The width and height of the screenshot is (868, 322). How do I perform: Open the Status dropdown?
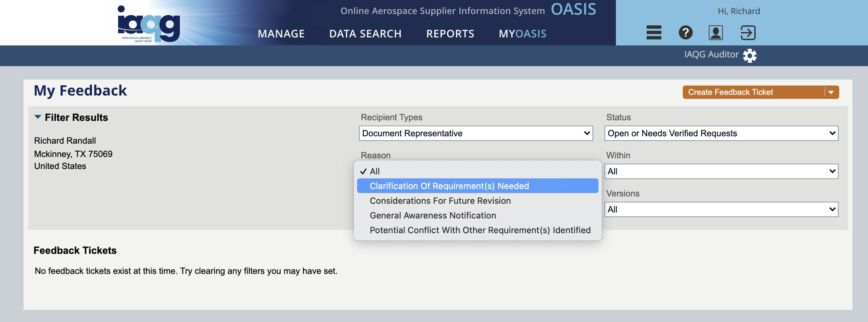[x=721, y=133]
